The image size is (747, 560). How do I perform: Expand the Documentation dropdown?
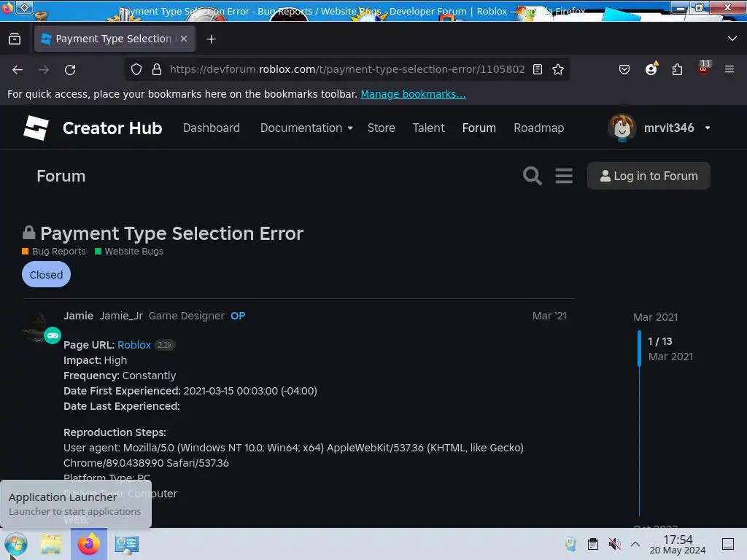(306, 128)
